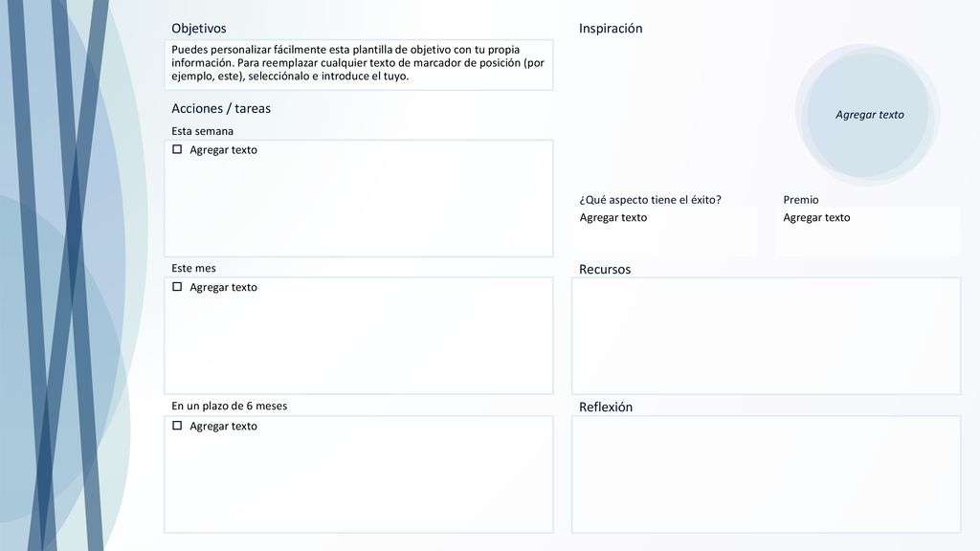Check the 'Este mes' task checkbox
Screen dimensions: 980x551
click(x=177, y=287)
